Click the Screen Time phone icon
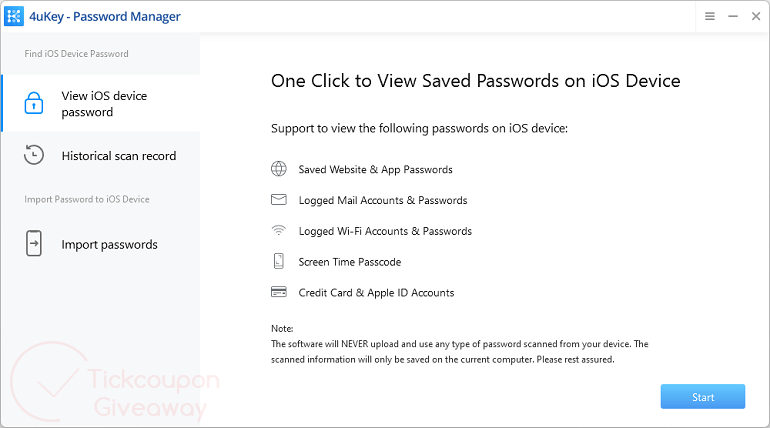The width and height of the screenshot is (770, 428). tap(279, 262)
